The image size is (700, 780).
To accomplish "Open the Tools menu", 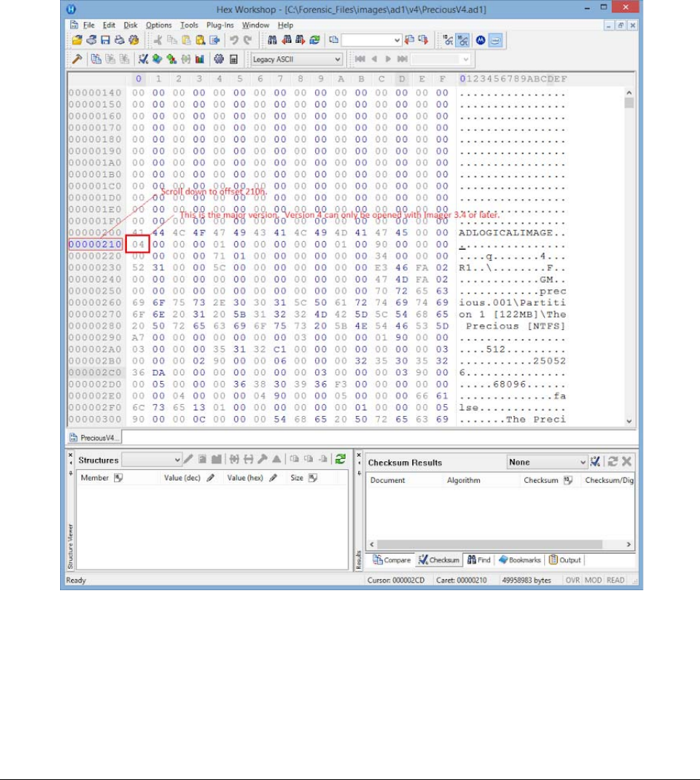I will [189, 25].
